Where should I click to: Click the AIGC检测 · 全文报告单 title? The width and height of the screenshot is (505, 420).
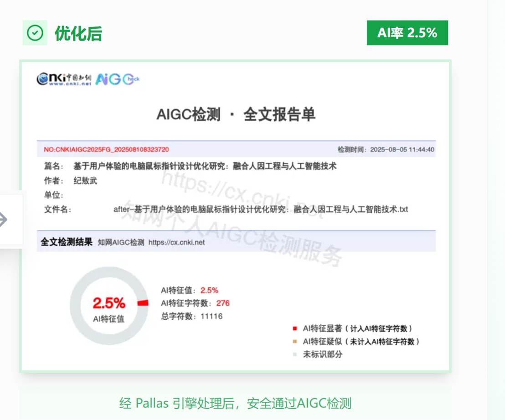(236, 115)
